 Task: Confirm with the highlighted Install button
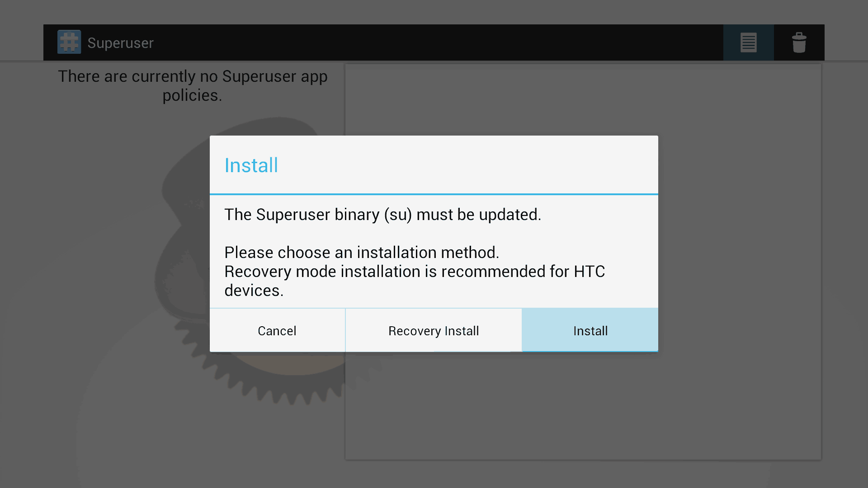point(590,330)
